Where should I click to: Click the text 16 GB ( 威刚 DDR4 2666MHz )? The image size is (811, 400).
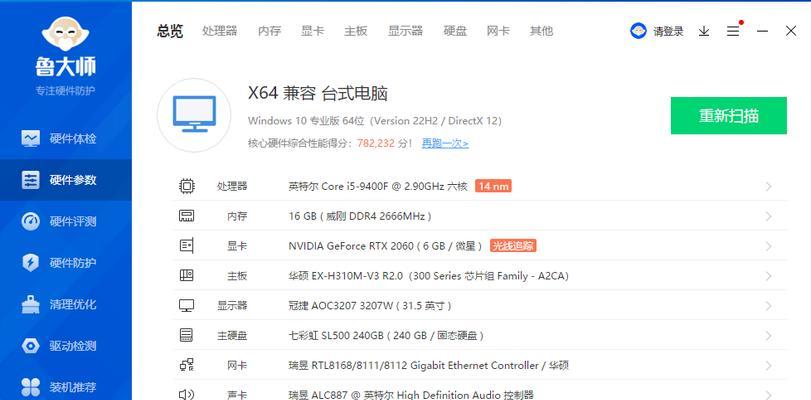[x=360, y=216]
